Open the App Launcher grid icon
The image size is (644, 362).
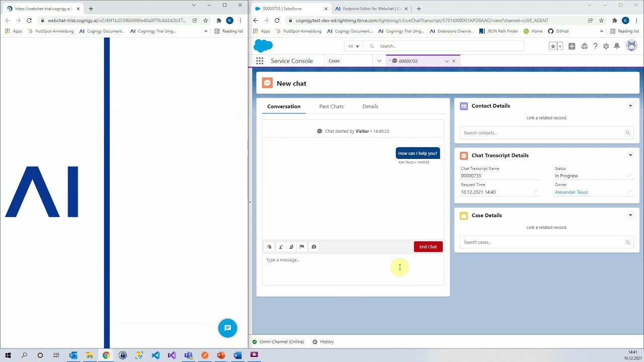260,61
